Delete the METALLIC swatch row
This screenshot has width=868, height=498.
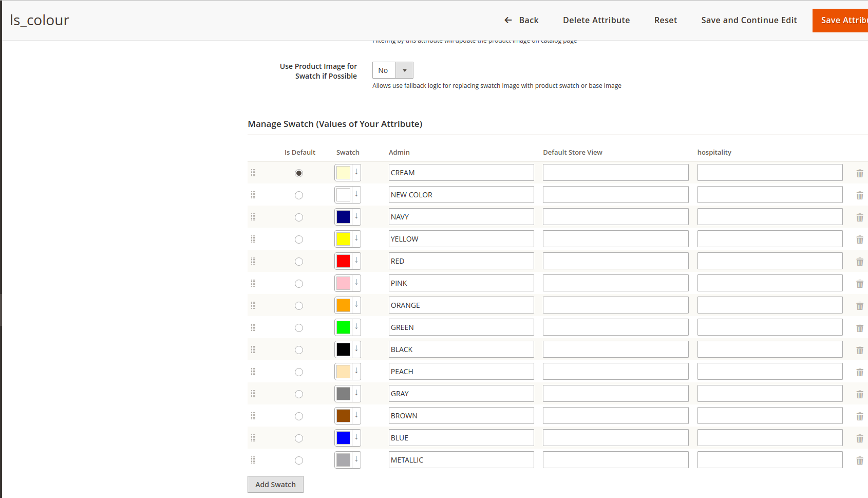point(859,460)
